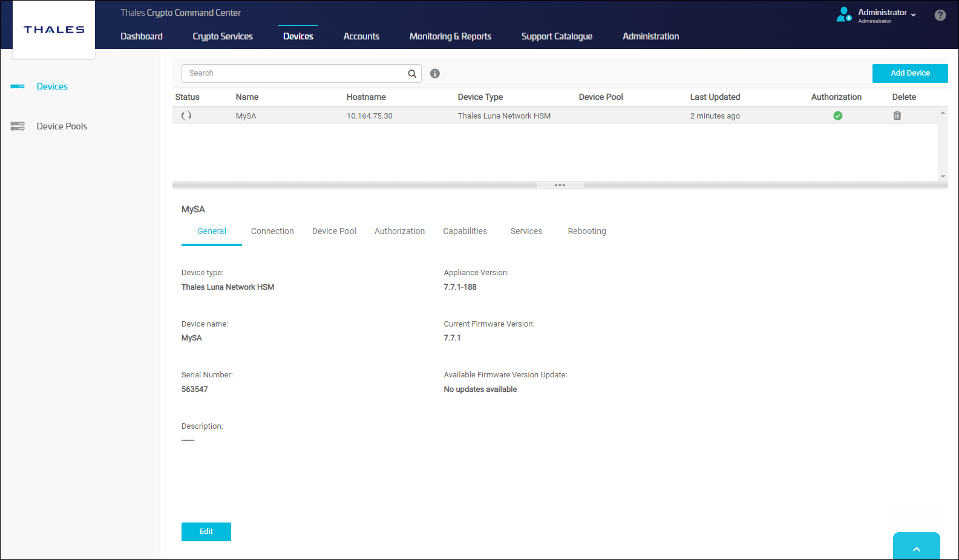Click serial number 563547
Viewport: 959px width, 560px height.
coord(195,389)
